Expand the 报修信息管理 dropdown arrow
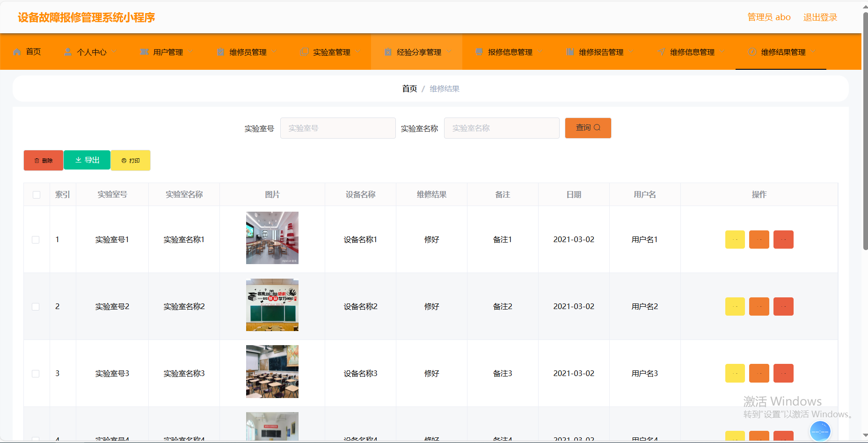868x443 pixels. tap(540, 52)
